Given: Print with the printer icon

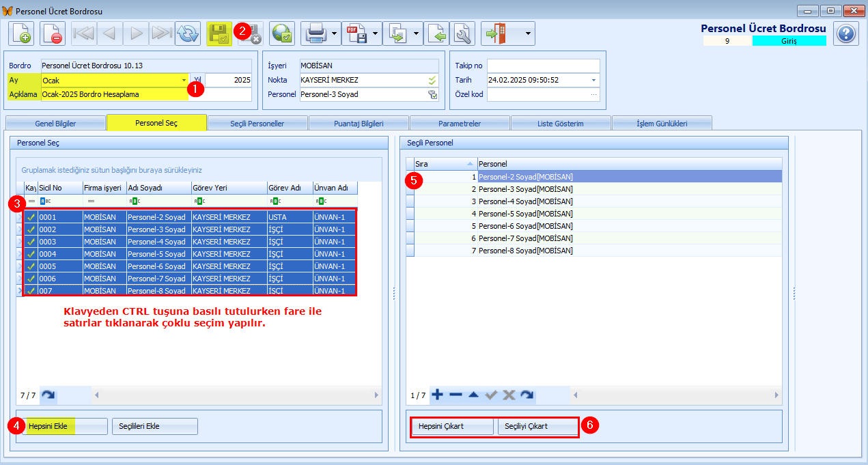Looking at the screenshot, I should tap(314, 33).
